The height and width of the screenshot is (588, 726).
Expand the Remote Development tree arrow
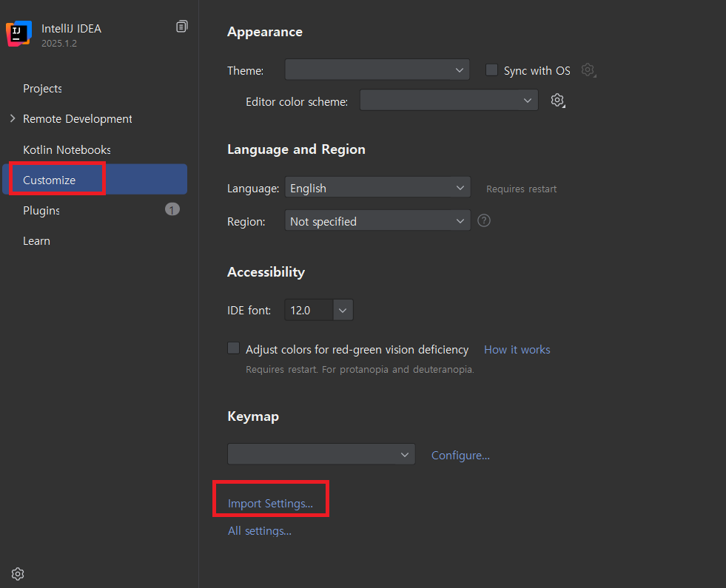12,119
